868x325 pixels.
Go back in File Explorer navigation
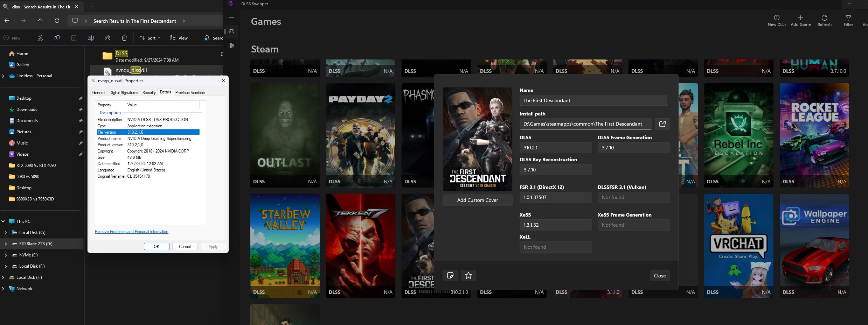pyautogui.click(x=7, y=21)
